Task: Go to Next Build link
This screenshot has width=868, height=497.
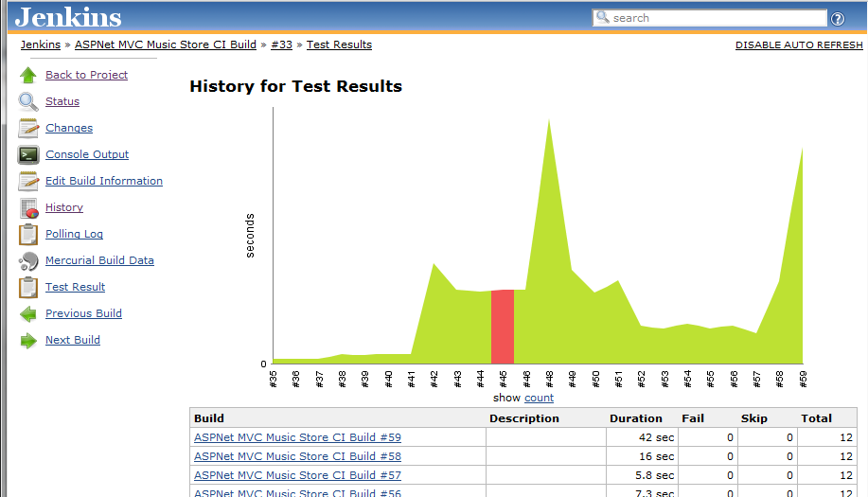Action: pos(73,341)
